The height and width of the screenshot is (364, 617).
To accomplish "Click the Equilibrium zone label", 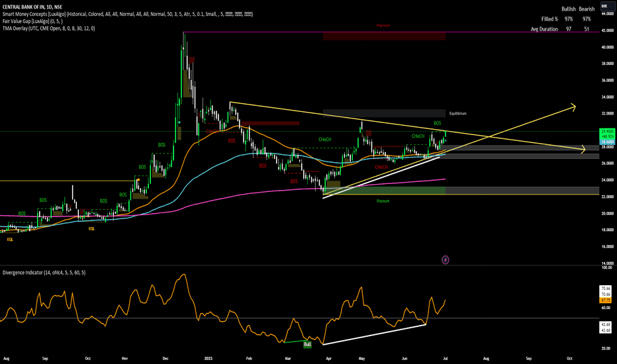I will click(457, 113).
